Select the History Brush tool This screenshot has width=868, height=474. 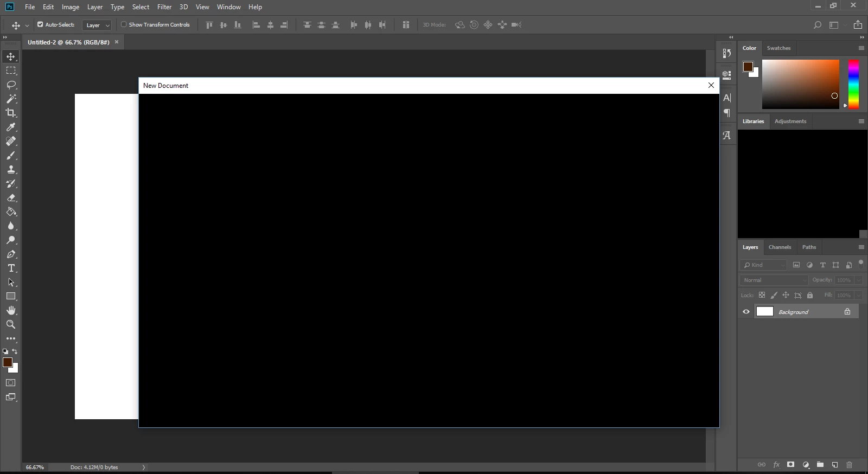click(11, 183)
